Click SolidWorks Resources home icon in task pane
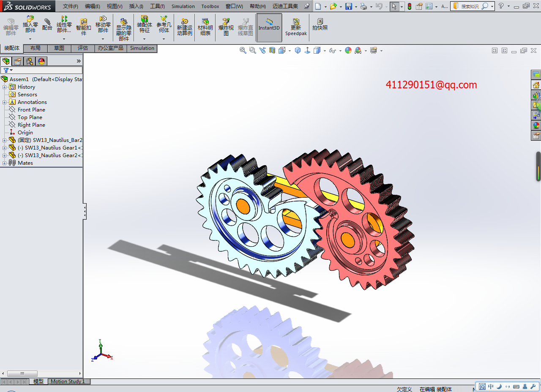The width and height of the screenshot is (541, 392). [536, 85]
